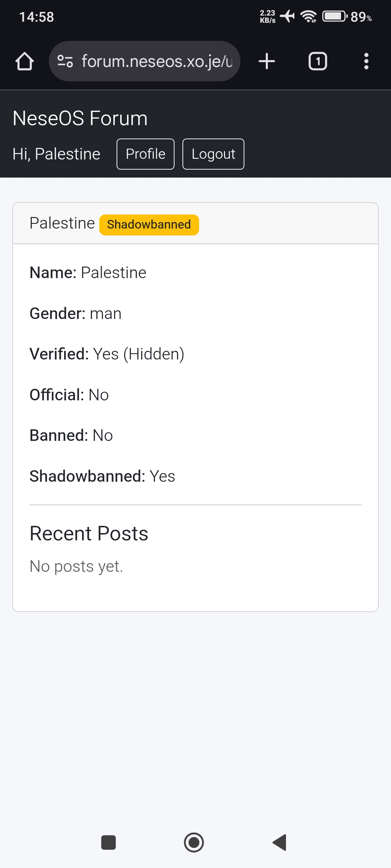Open browser three-dot overflow menu
The width and height of the screenshot is (391, 868).
point(366,61)
